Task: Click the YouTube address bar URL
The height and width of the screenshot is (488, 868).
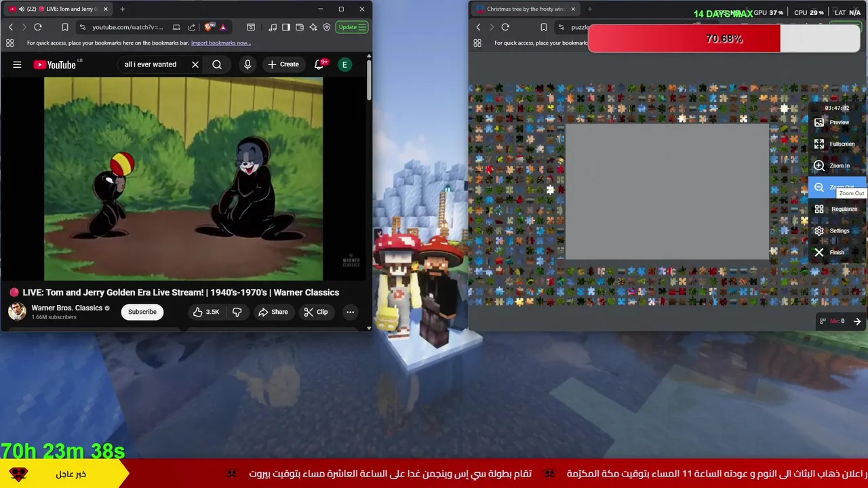Action: click(x=127, y=27)
